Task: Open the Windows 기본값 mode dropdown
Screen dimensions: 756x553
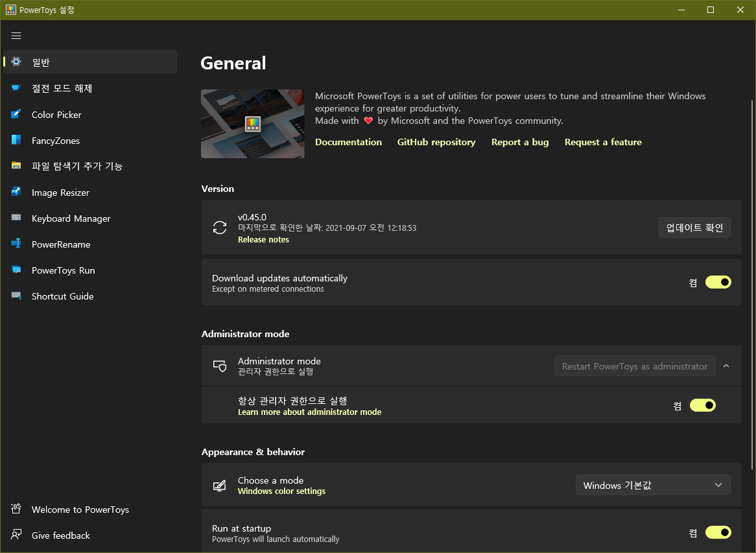Action: tap(654, 485)
